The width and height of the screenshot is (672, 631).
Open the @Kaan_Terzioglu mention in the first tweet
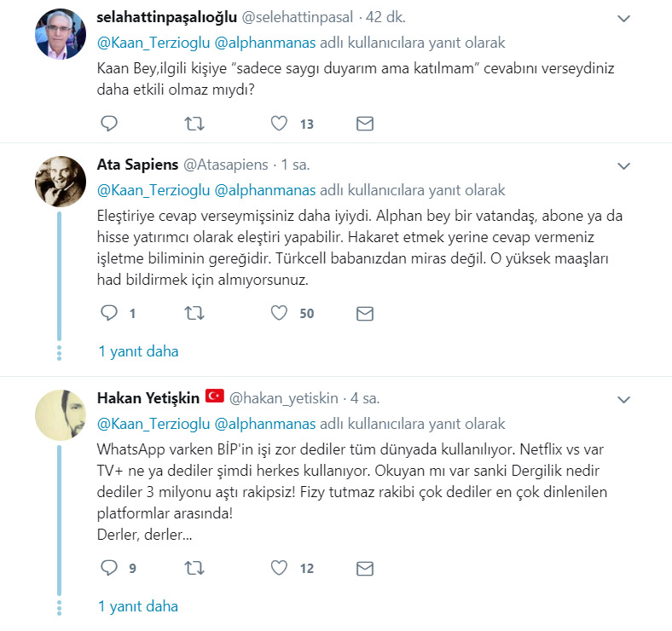pyautogui.click(x=152, y=42)
